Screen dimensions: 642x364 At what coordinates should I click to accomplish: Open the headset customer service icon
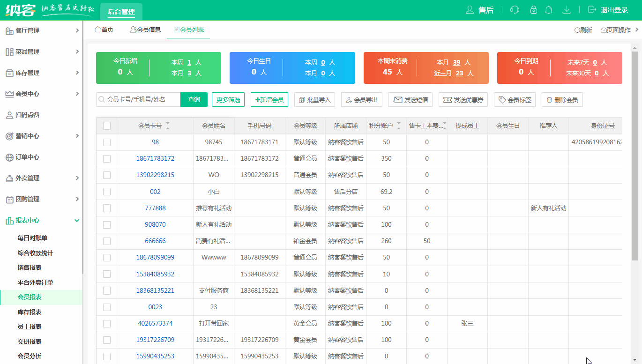click(515, 9)
